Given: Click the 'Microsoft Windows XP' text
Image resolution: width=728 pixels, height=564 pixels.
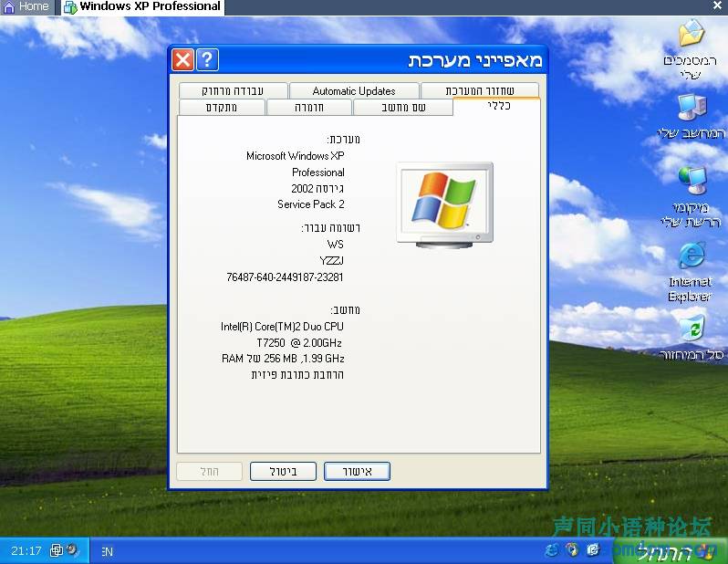Looking at the screenshot, I should click(x=296, y=156).
